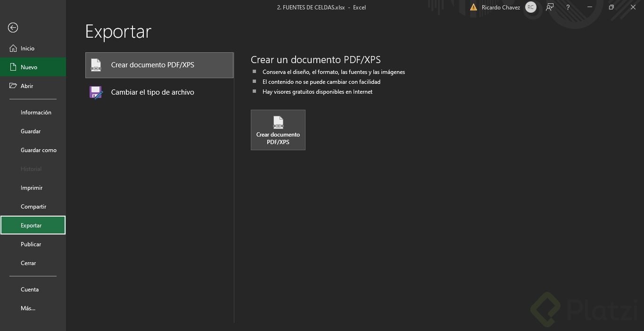Choose Cambiar el tipo de archivo
The width and height of the screenshot is (644, 331).
[x=159, y=92]
